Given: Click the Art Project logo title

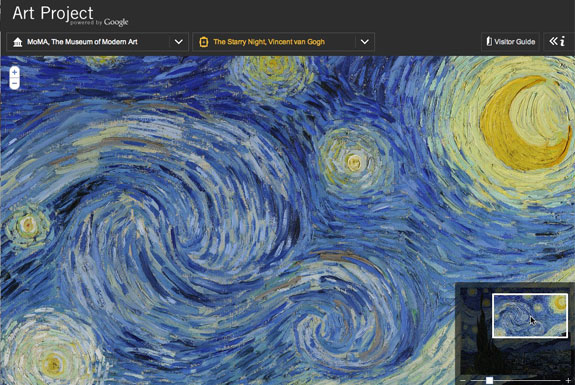Looking at the screenshot, I should click(x=53, y=13).
